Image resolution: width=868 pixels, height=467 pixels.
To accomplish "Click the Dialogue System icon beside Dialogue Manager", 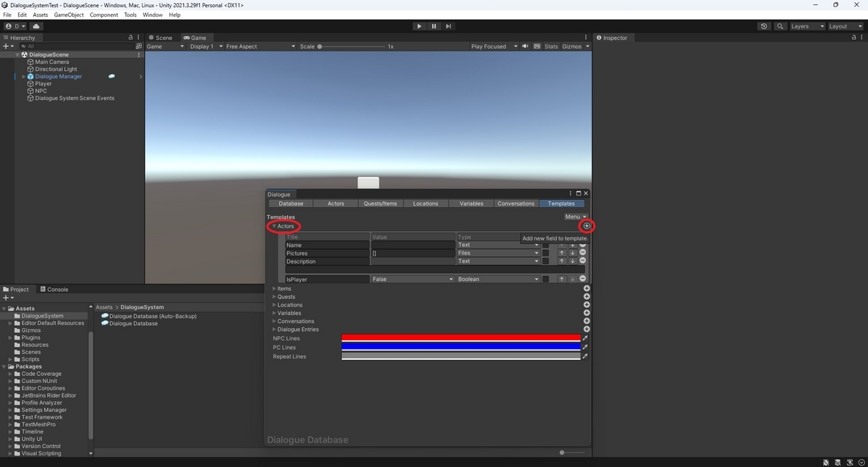I will click(x=111, y=76).
